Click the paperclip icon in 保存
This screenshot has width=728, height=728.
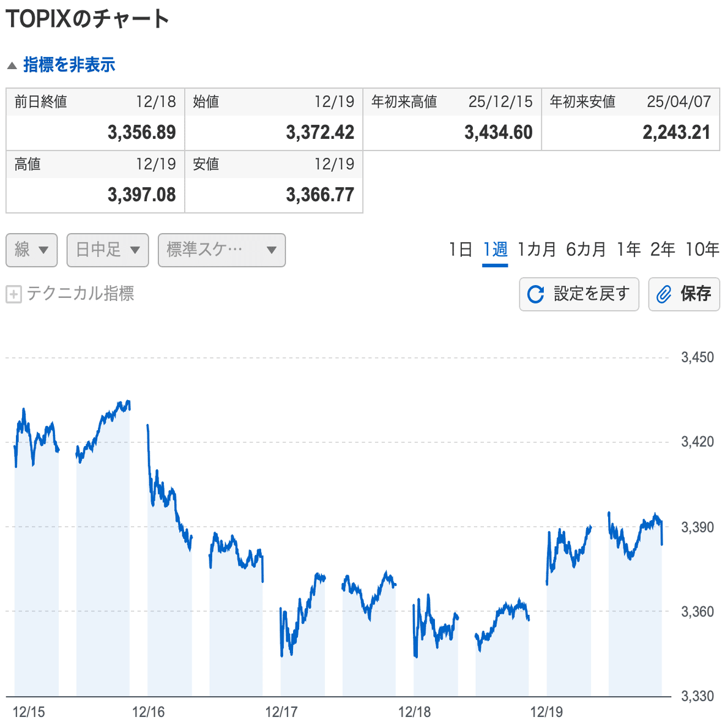point(664,294)
